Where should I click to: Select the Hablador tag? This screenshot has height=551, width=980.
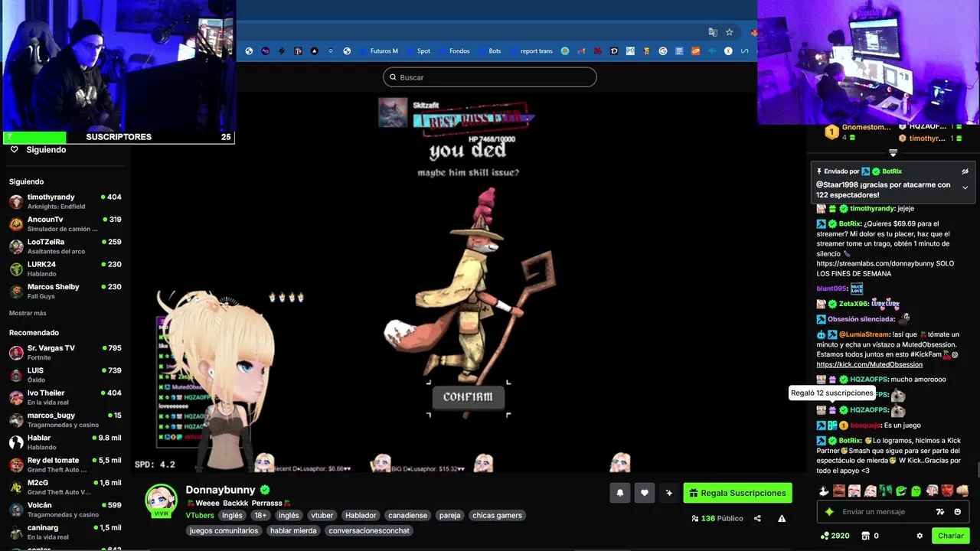click(361, 516)
